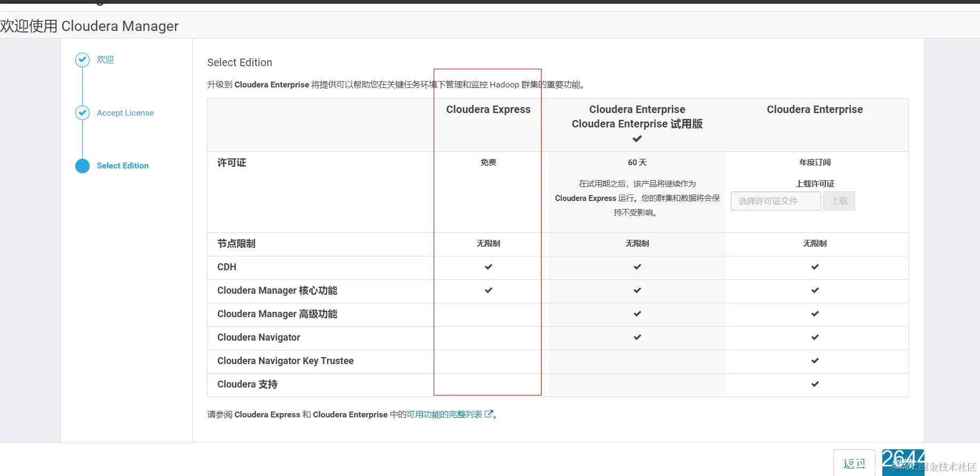The height and width of the screenshot is (476, 980).
Task: Select the Select Edition step label
Action: pyautogui.click(x=123, y=166)
